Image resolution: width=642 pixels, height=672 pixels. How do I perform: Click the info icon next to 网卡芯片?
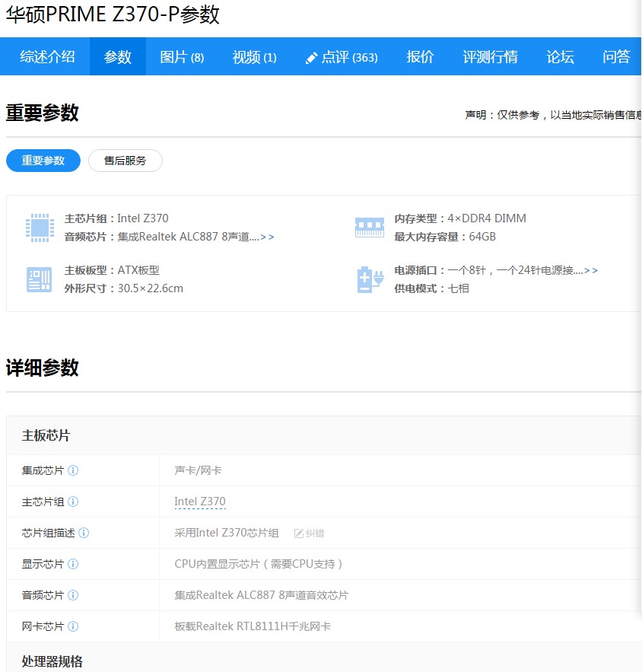(73, 626)
